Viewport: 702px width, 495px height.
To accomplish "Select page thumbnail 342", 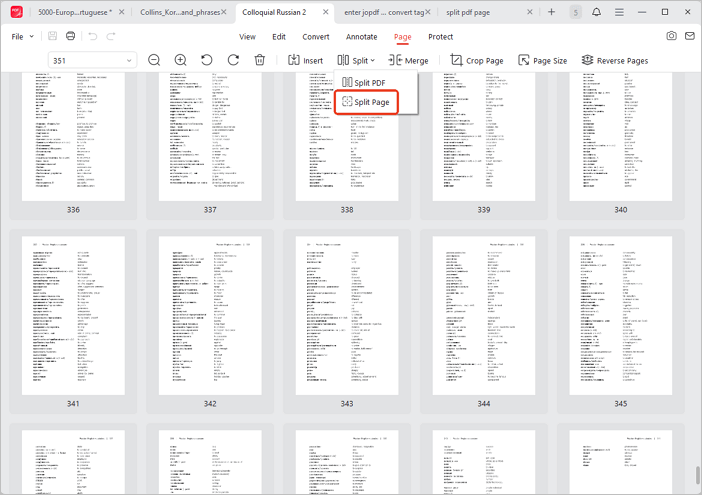I will [210, 316].
